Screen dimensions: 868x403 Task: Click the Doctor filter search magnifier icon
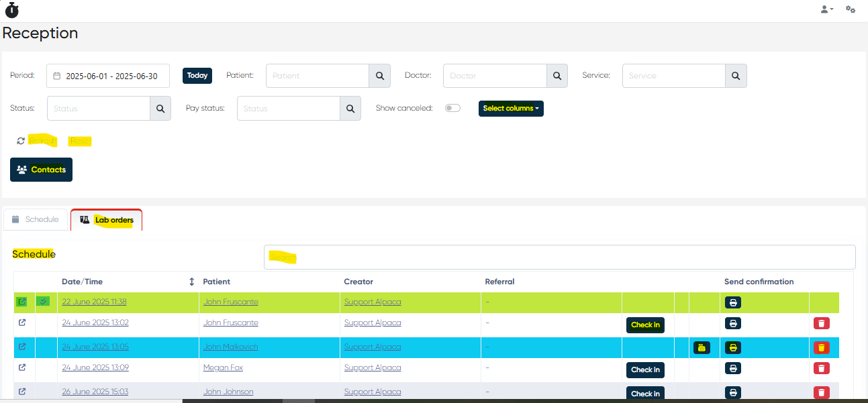[557, 76]
